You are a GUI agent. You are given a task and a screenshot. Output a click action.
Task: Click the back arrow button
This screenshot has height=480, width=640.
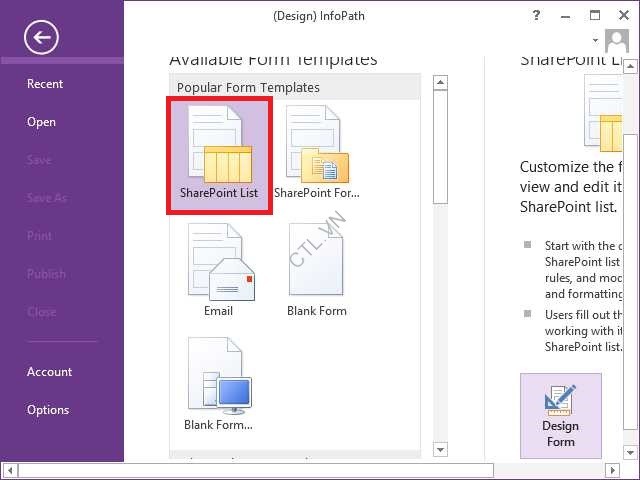pos(41,38)
